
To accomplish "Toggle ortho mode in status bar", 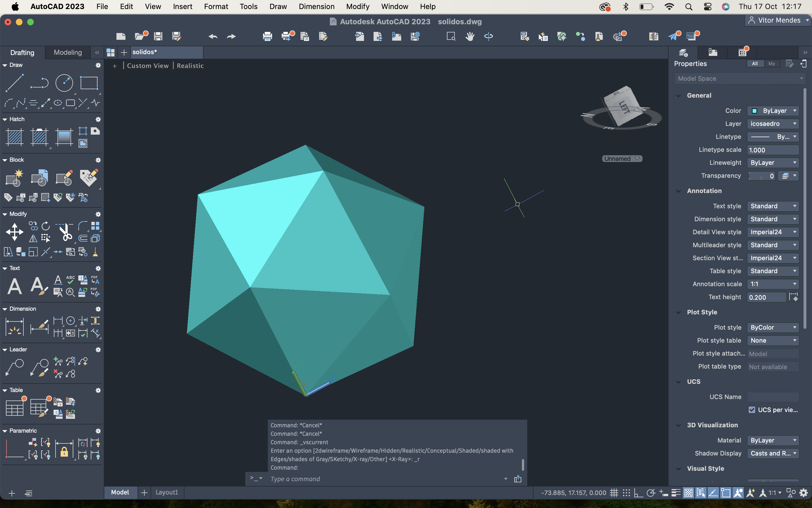I will (638, 493).
